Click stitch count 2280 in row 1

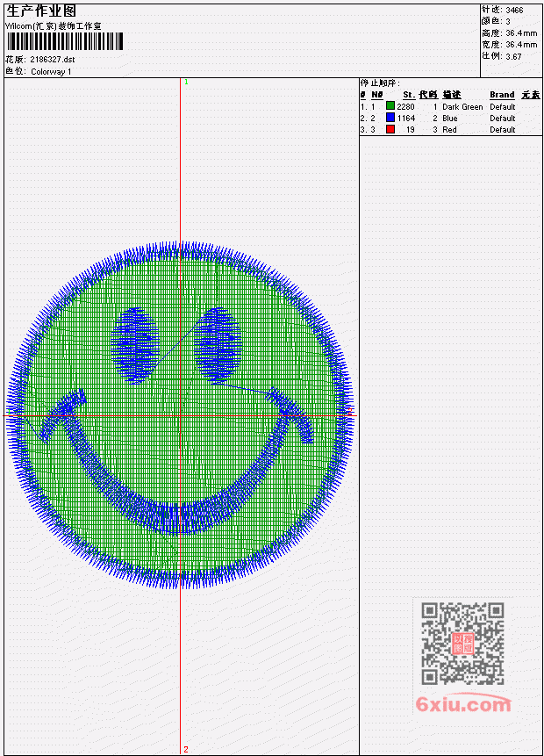pos(405,107)
